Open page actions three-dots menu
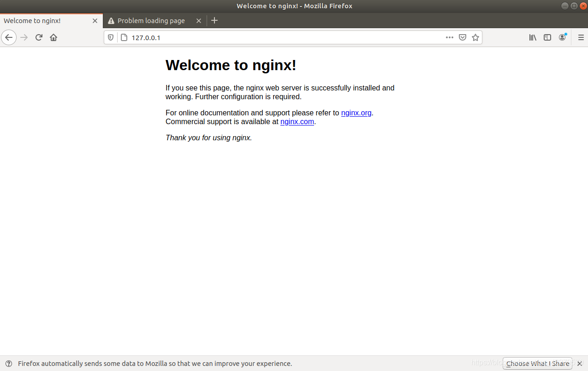 pyautogui.click(x=450, y=37)
